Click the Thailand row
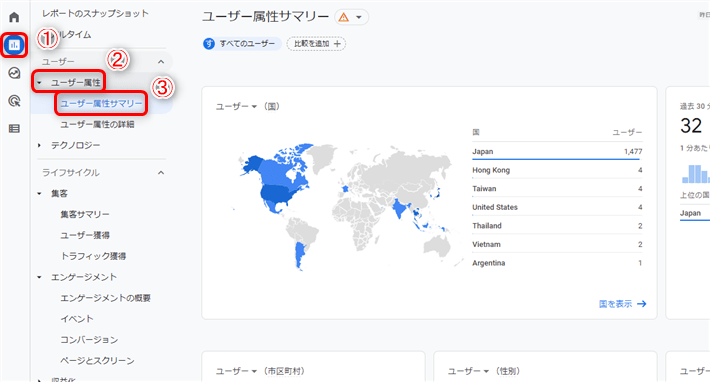This screenshot has height=382, width=710. click(x=557, y=225)
